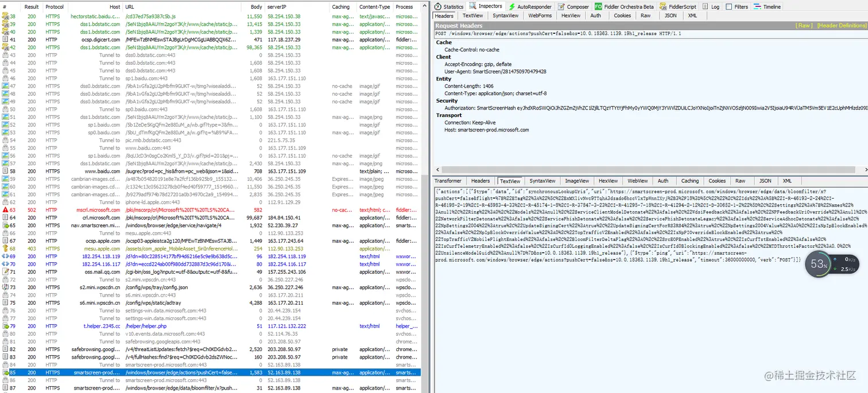This screenshot has height=393, width=868.
Task: Click the yellow [Raw] link in Request Headers
Action: (x=804, y=25)
